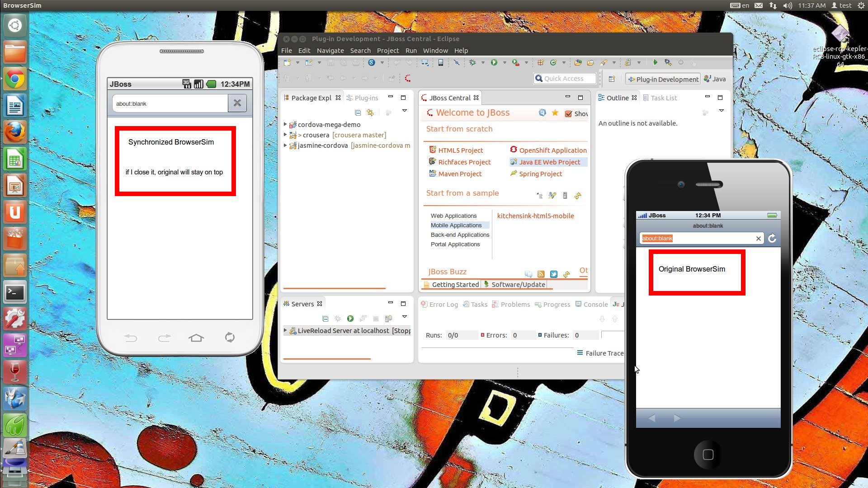Expand the LiveReload Server tree node
This screenshot has height=488, width=868.
tap(285, 330)
